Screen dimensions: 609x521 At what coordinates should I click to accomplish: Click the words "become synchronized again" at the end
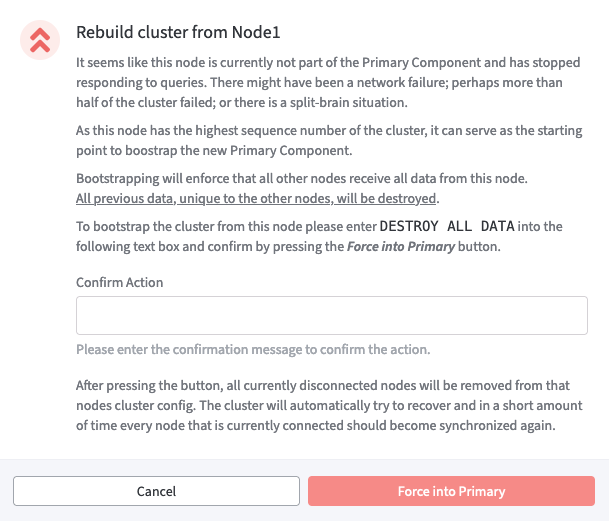click(468, 425)
